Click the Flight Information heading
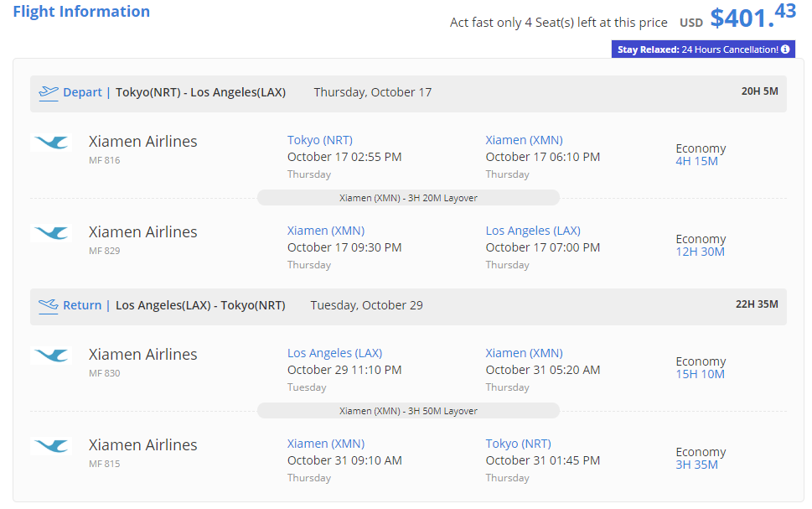Image resolution: width=812 pixels, height=509 pixels. click(81, 12)
